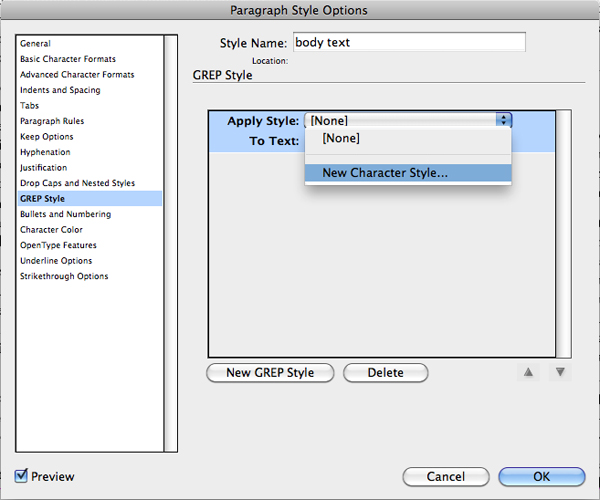Click the Apply Style label
Image resolution: width=600 pixels, height=500 pixels.
tap(263, 121)
